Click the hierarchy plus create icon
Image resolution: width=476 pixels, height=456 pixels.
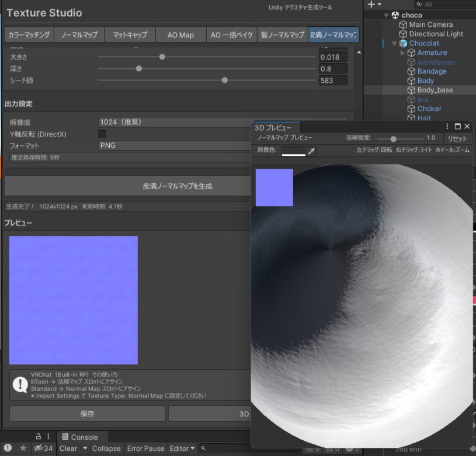[x=371, y=4]
